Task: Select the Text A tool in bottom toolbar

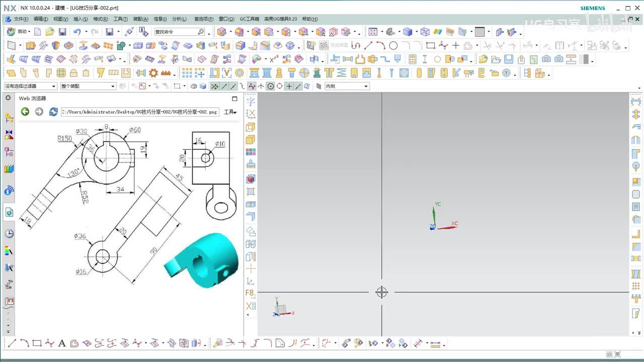Action: (62, 343)
